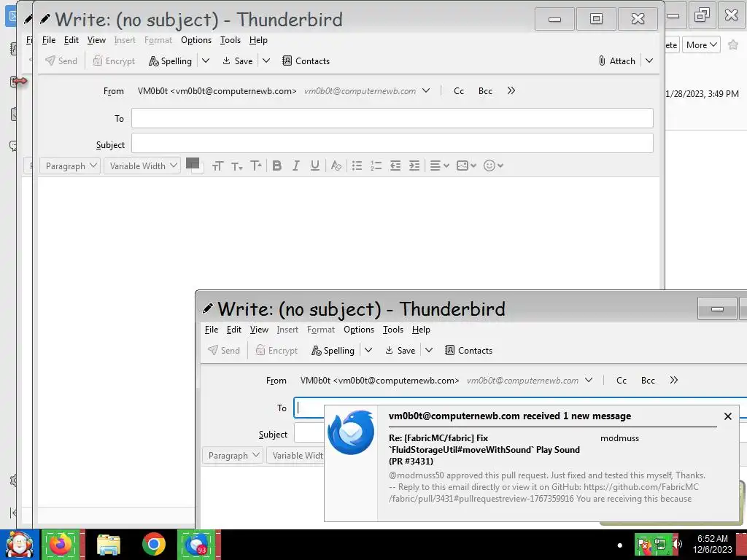747x560 pixels.
Task: Open text alignment dropdown
Action: point(439,166)
